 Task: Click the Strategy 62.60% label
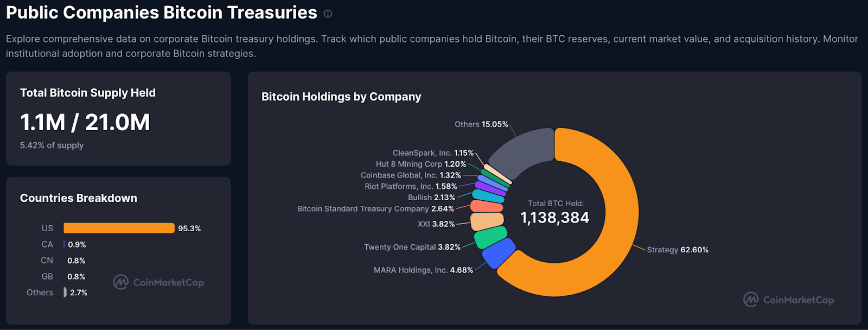click(678, 250)
